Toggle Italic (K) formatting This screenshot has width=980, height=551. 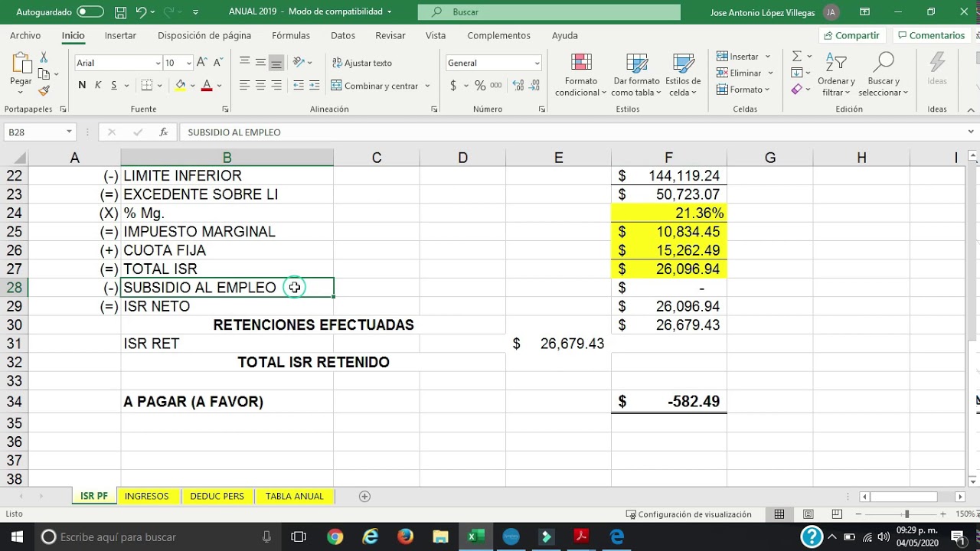(98, 86)
